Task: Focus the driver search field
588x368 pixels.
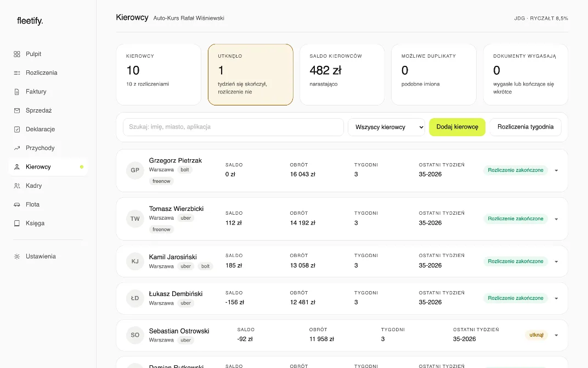Action: [233, 127]
